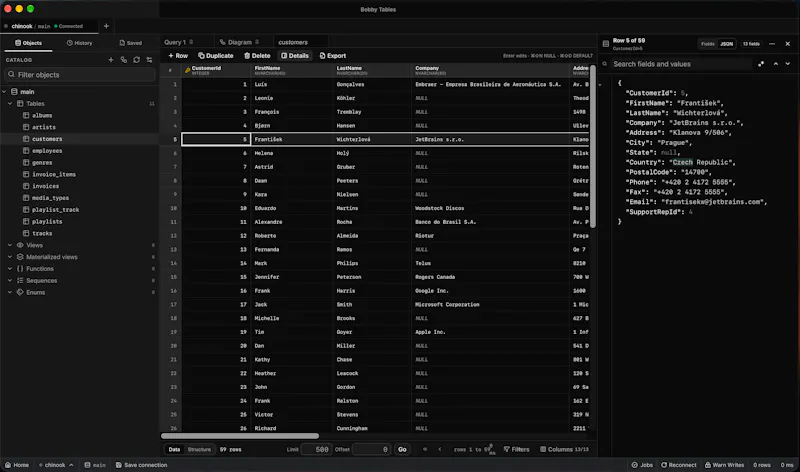This screenshot has height=472, width=800.
Task: Export the table data
Action: point(333,56)
